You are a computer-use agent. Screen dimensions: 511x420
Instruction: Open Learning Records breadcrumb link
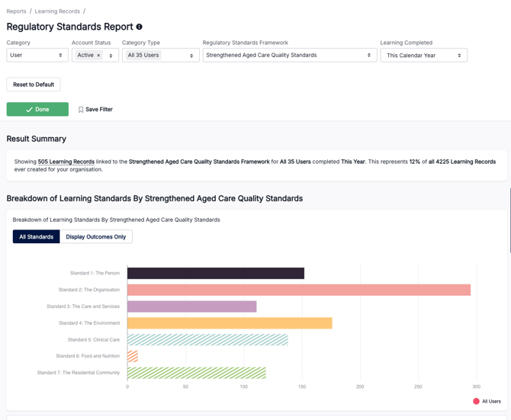[57, 11]
